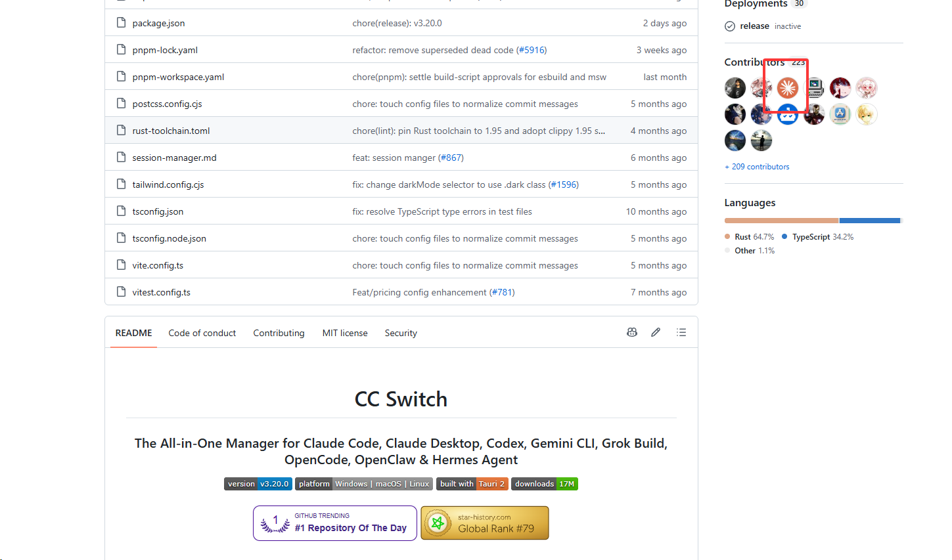Open the blue robot contributor avatar
The image size is (952, 560).
click(x=788, y=114)
